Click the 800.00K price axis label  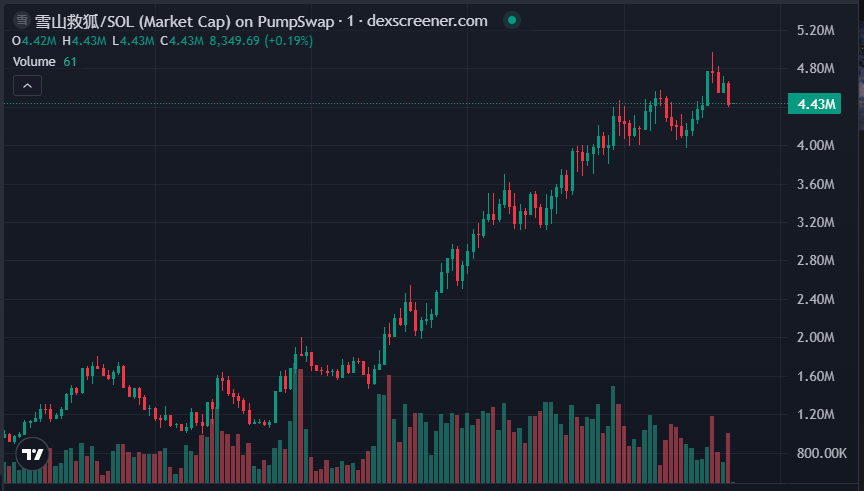[822, 453]
